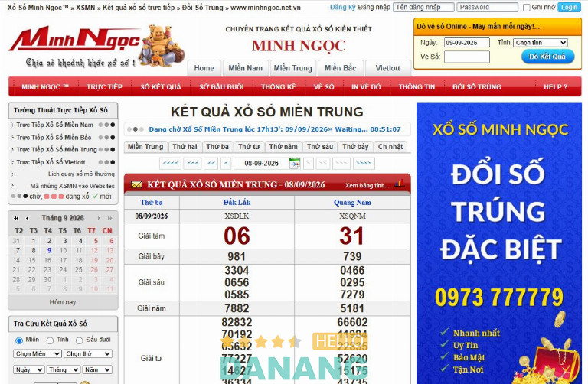Click the Password input field
The width and height of the screenshot is (588, 384).
pos(488,7)
